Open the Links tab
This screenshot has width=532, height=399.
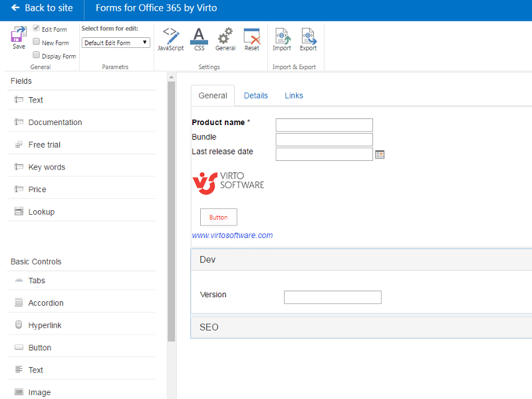pyautogui.click(x=293, y=95)
